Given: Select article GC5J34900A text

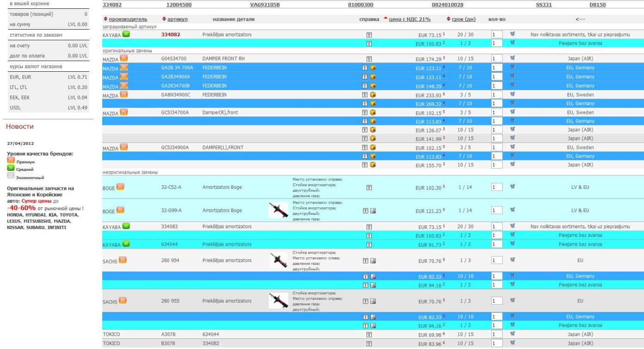Looking at the screenshot, I should [x=175, y=147].
